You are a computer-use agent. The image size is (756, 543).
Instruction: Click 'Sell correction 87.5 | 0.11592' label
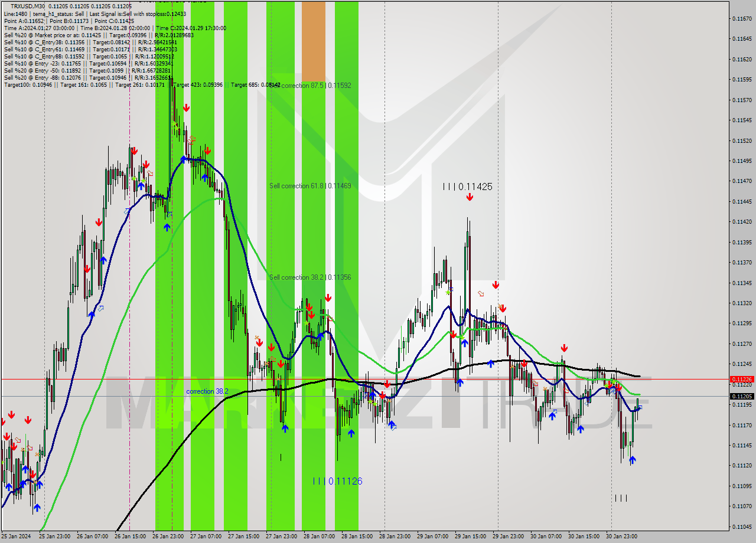(x=310, y=86)
